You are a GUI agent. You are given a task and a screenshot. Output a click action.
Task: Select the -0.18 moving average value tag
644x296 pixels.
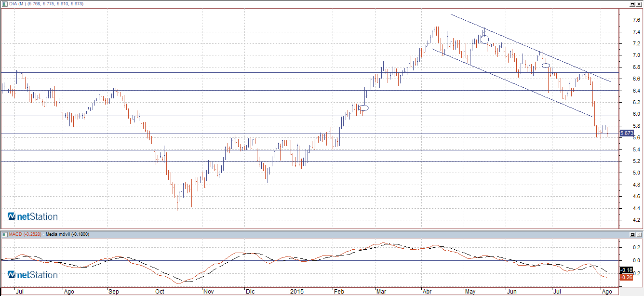[626, 270]
